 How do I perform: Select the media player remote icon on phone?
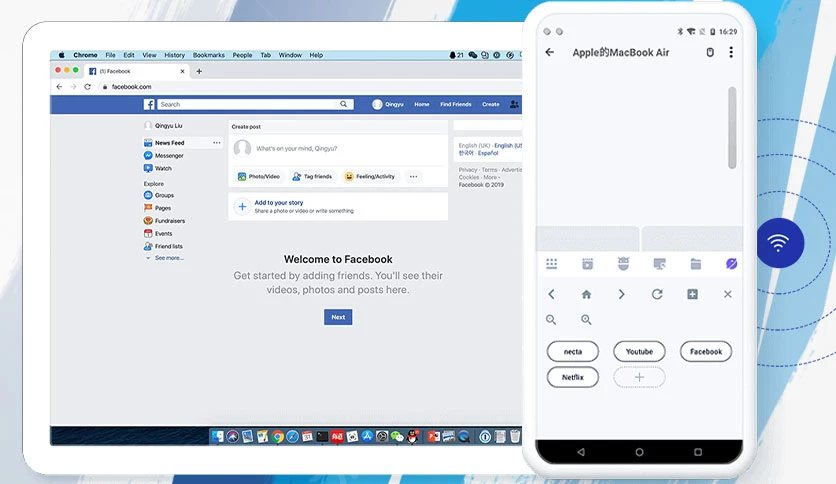coord(587,264)
